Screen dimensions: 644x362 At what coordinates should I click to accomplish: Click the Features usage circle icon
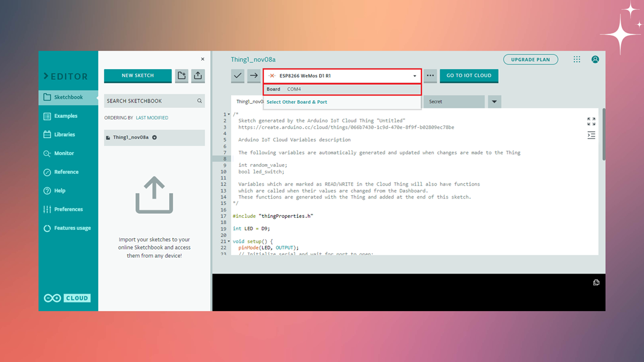pos(47,228)
